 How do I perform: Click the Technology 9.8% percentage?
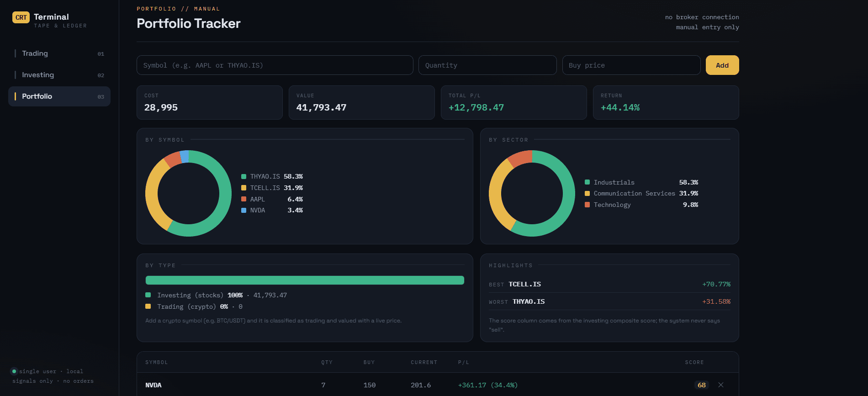(x=690, y=205)
